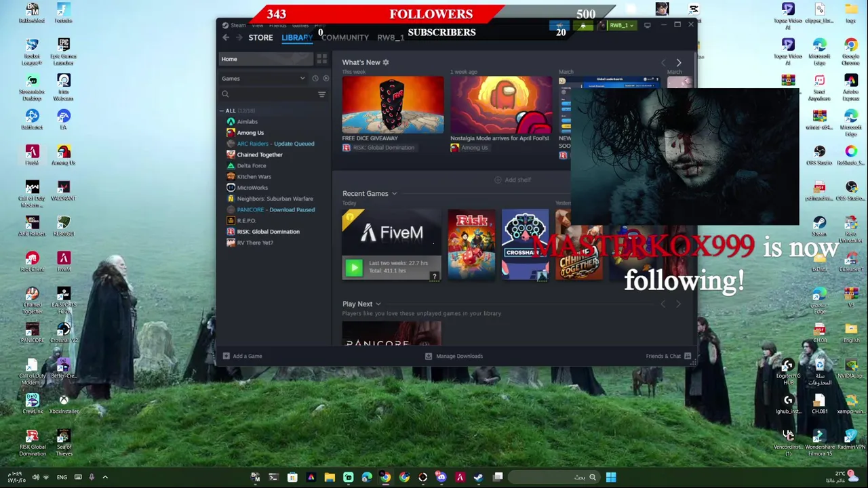868x488 pixels.
Task: Open the Streamlabs Desktop shortcut
Action: click(32, 87)
